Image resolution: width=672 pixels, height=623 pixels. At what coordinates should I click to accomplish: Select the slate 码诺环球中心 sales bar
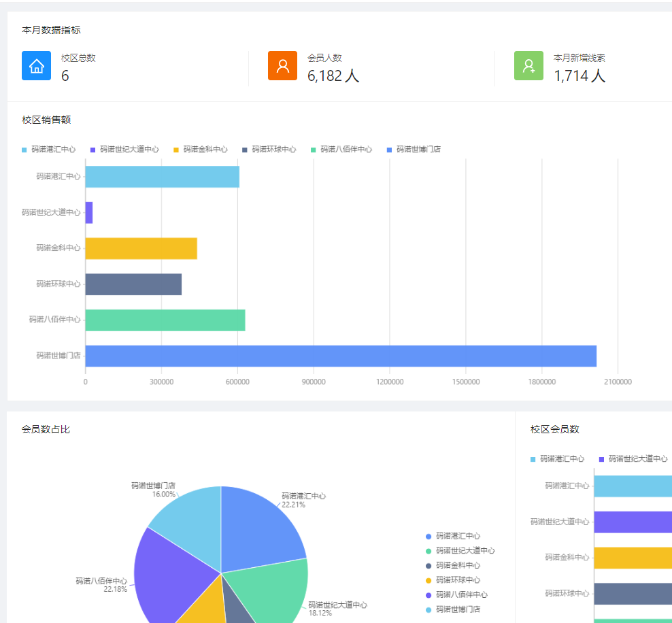134,284
